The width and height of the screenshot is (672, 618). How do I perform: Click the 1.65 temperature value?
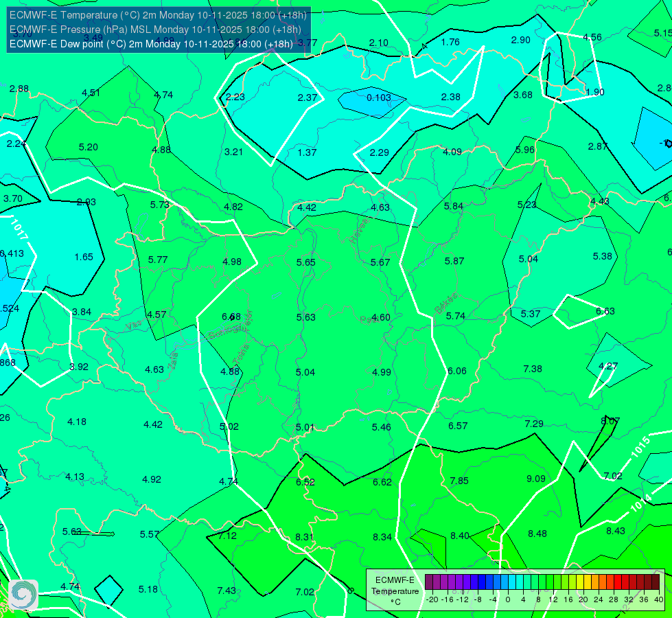point(84,257)
